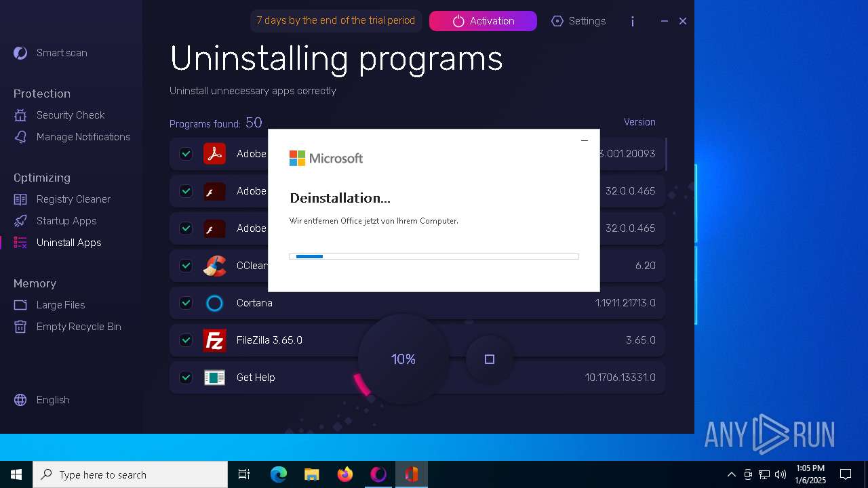Click the Cortana circle icon

[214, 303]
